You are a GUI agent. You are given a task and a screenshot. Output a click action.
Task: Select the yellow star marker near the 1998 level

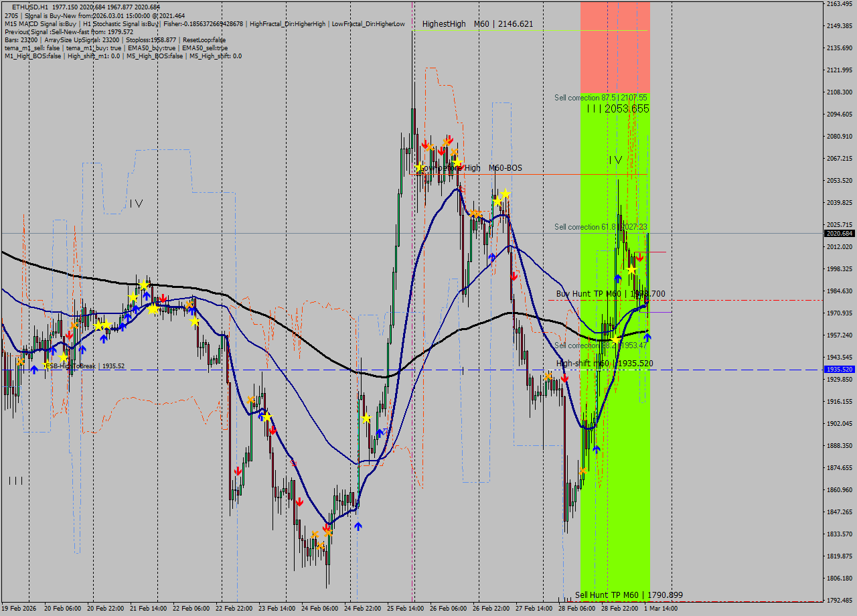pos(630,270)
